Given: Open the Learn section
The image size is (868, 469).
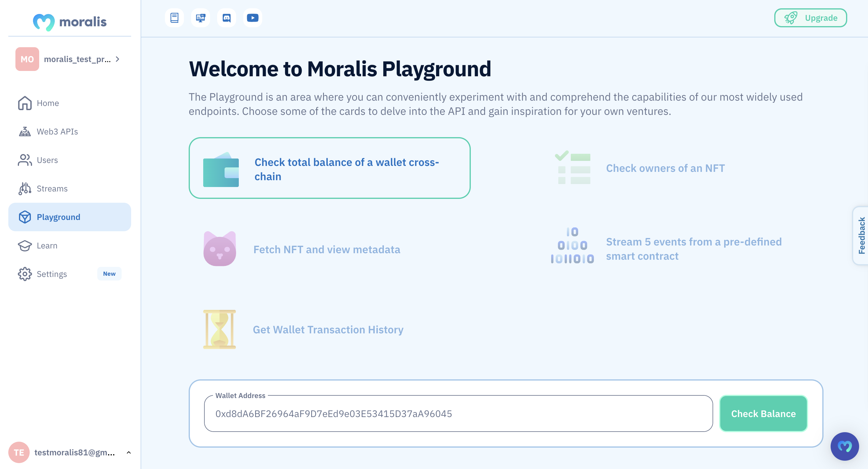Looking at the screenshot, I should [x=70, y=245].
